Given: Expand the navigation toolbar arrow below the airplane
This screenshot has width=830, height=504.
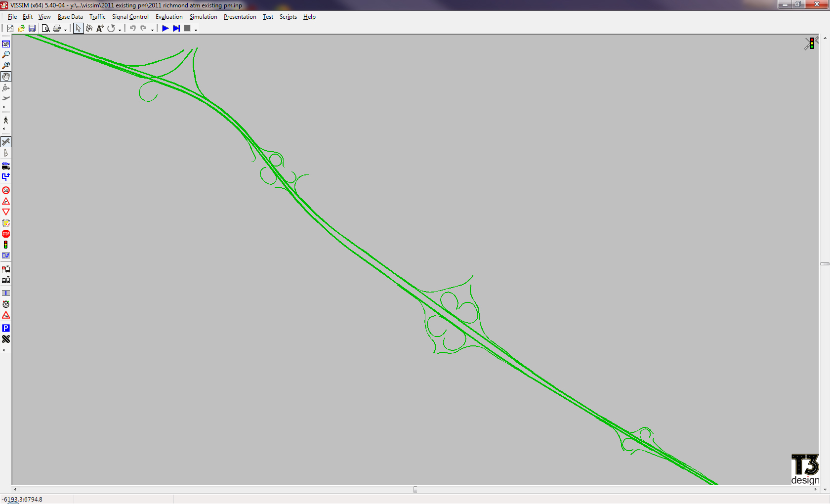Looking at the screenshot, I should point(4,107).
